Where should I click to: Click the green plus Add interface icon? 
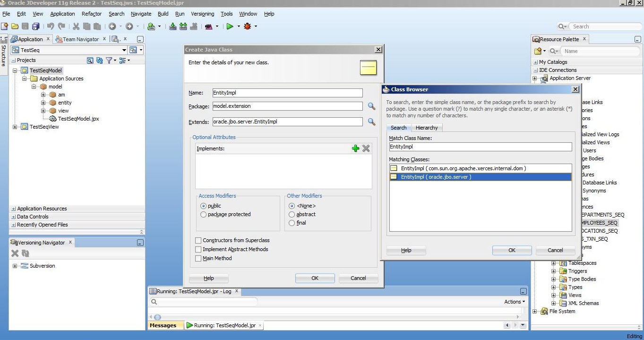(356, 148)
